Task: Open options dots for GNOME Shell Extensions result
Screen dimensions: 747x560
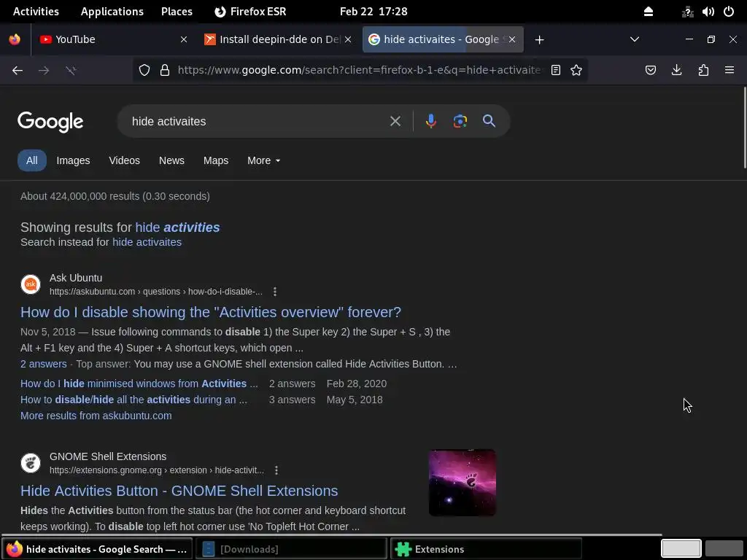Action: click(276, 470)
